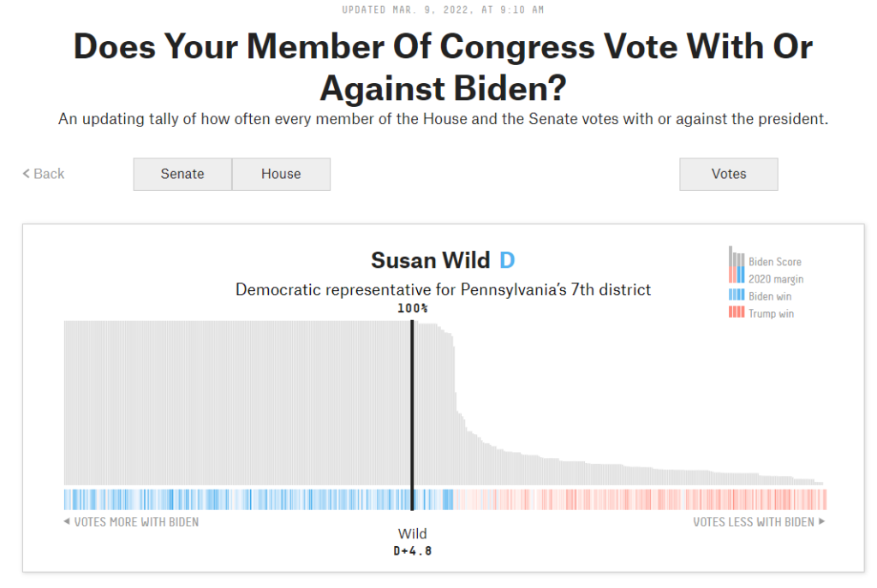Switch to the Senate view
The height and width of the screenshot is (588, 877).
tap(182, 174)
